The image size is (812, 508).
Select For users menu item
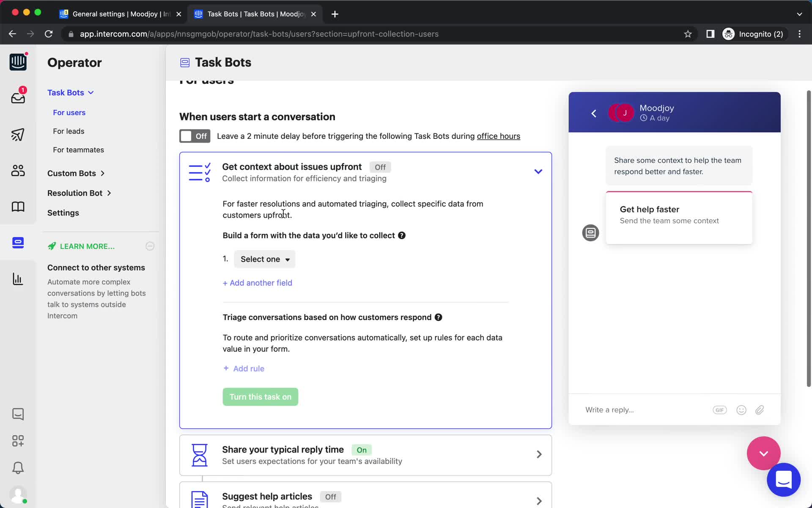tap(69, 113)
